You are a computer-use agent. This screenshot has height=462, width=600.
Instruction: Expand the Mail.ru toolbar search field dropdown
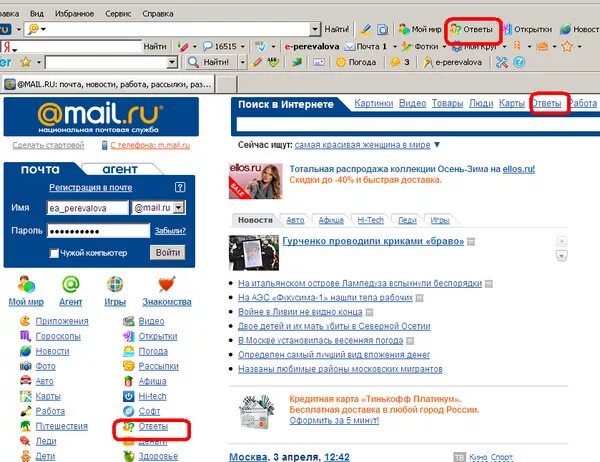(315, 29)
